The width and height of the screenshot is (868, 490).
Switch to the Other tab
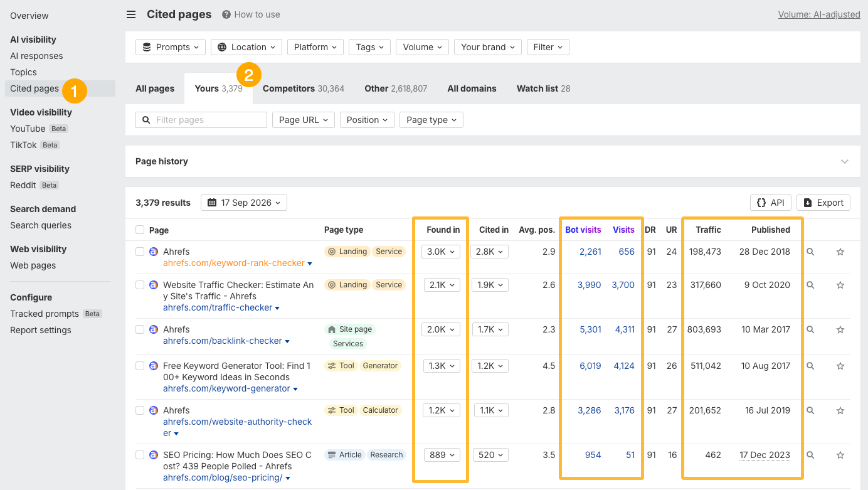(x=396, y=88)
